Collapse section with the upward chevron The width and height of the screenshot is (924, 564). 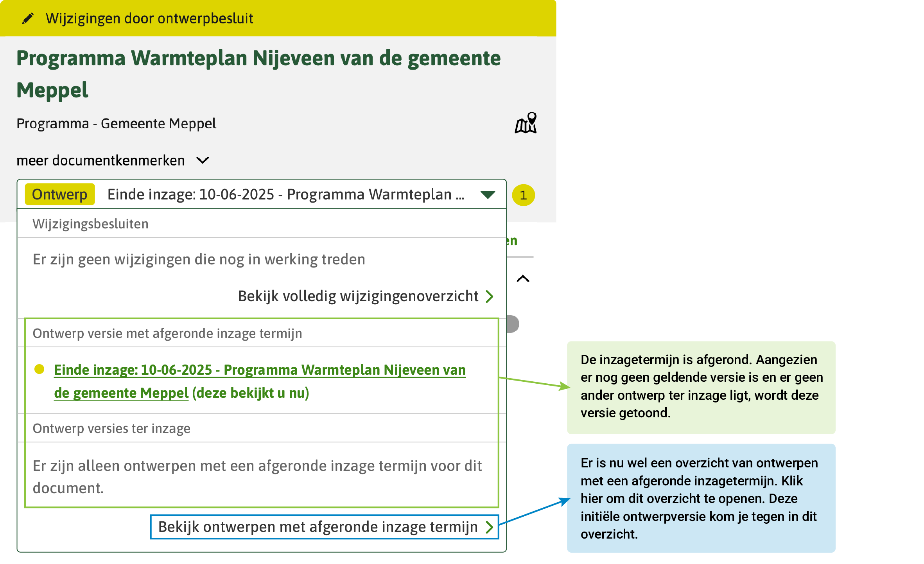(523, 278)
